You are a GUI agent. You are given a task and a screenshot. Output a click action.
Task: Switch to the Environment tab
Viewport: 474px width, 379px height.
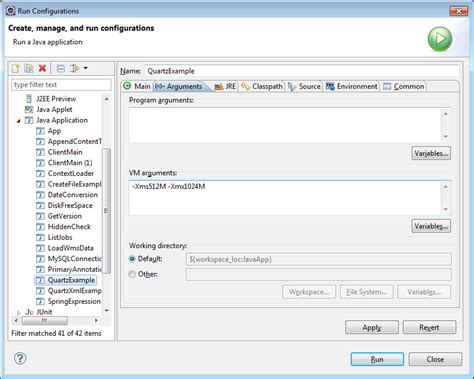352,87
